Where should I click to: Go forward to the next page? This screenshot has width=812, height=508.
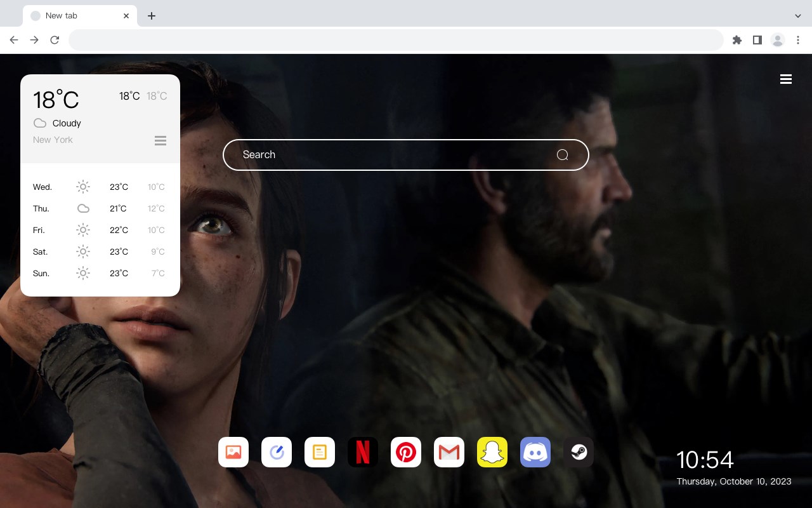[x=34, y=40]
